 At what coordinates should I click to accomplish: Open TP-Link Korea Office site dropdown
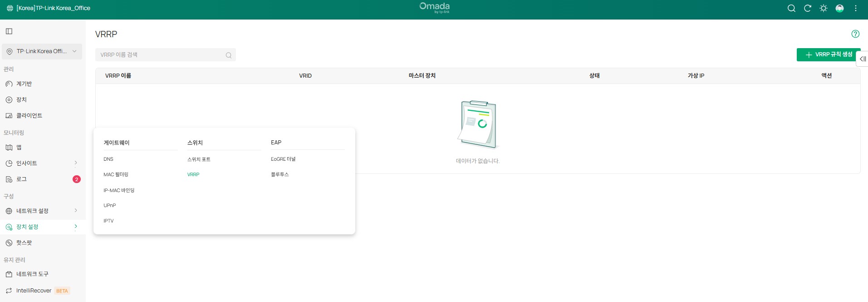(x=42, y=51)
